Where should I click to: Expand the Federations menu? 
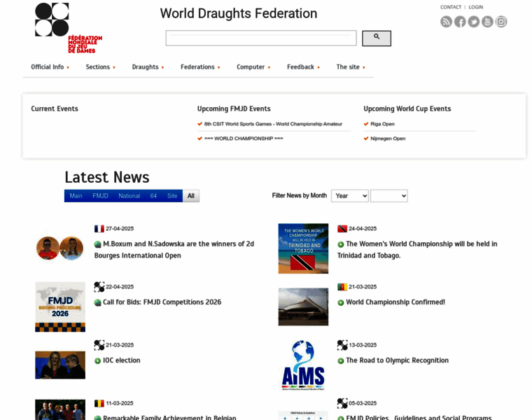200,67
